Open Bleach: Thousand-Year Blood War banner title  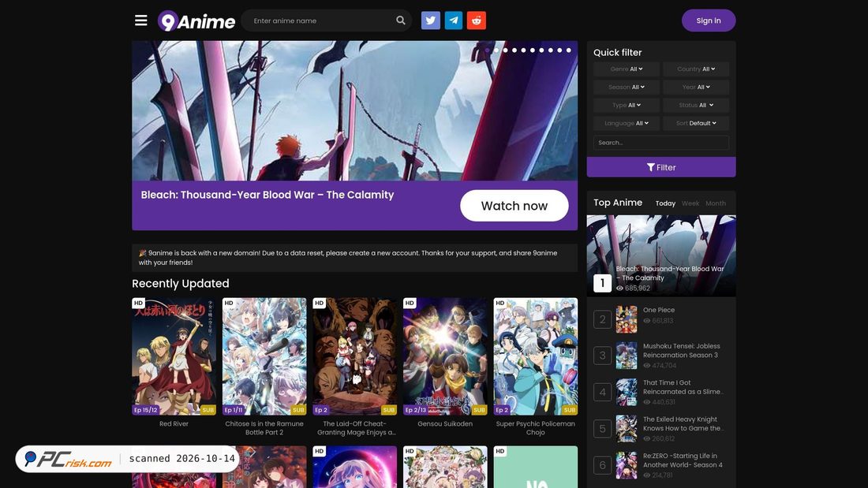[x=268, y=195]
